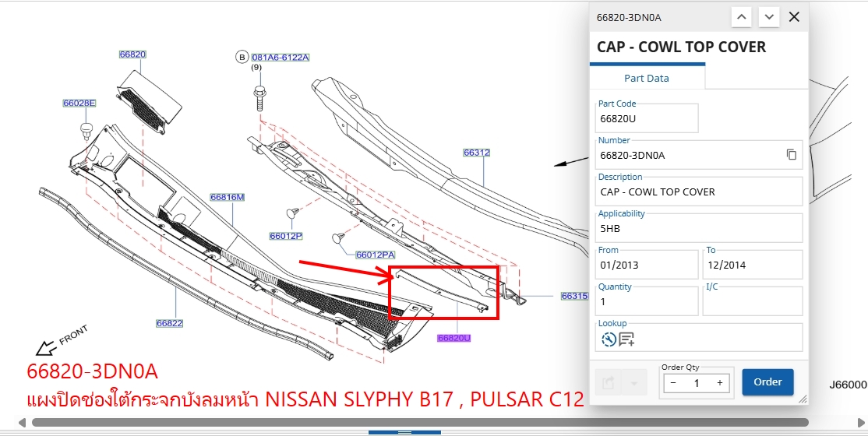
Task: Click the circled B bolt marker
Action: coord(242,57)
